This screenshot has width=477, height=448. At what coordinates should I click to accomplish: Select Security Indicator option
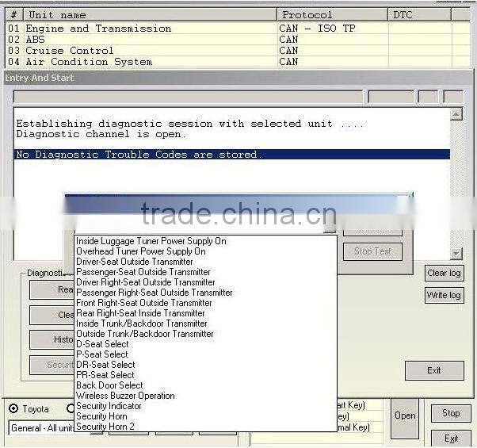point(109,406)
